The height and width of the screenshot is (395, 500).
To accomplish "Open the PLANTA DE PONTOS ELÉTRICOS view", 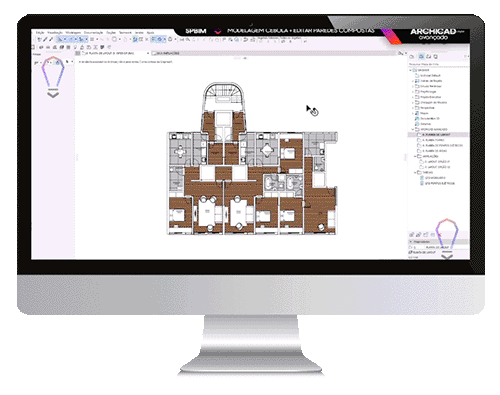I will click(442, 145).
